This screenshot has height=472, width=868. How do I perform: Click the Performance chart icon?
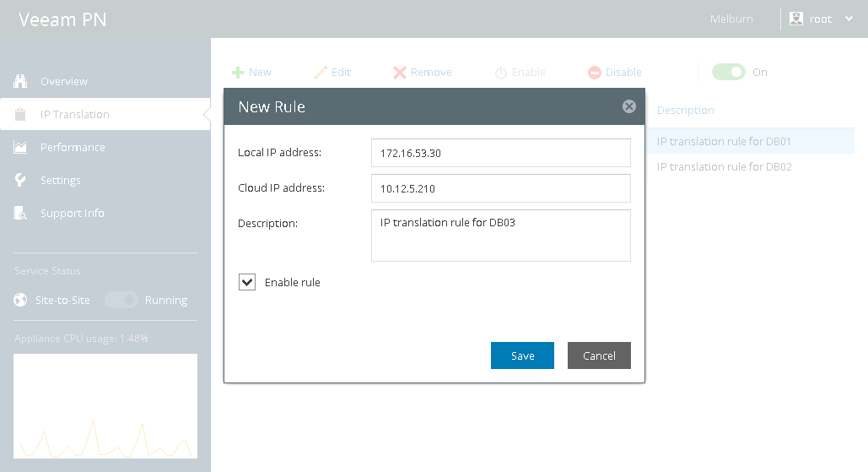click(21, 147)
